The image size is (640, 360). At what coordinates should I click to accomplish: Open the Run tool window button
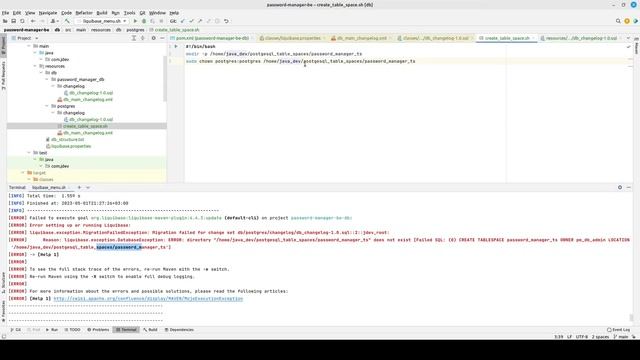[x=52, y=329]
